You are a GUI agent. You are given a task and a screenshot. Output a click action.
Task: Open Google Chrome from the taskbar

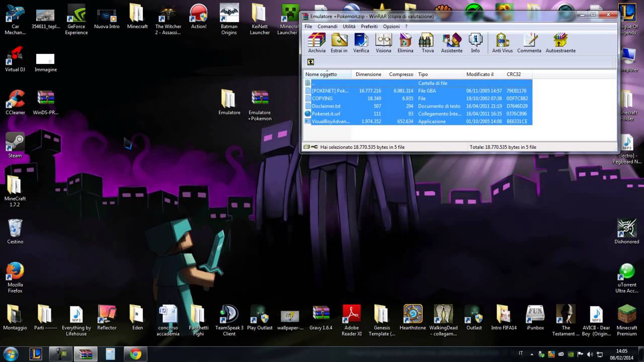(135, 354)
